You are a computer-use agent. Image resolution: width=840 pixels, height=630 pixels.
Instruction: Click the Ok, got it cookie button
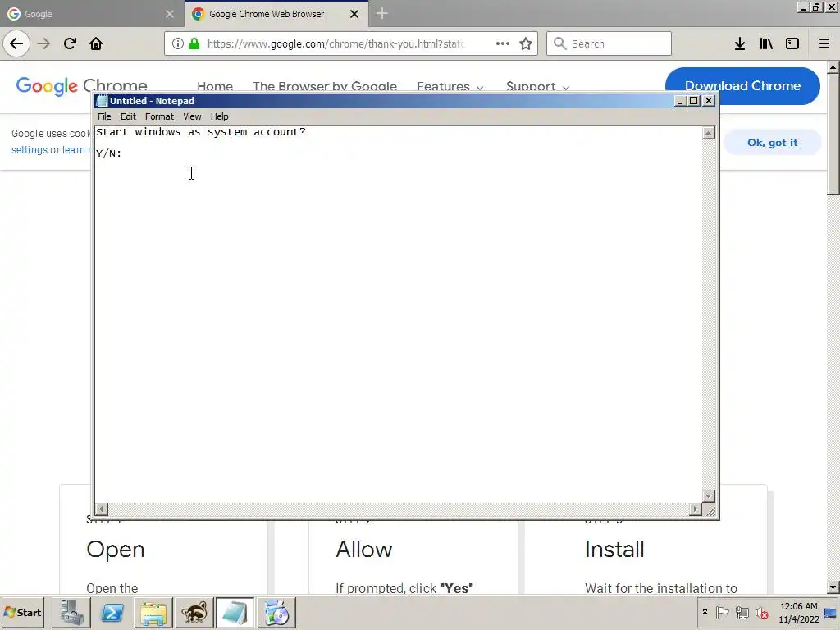[x=772, y=143]
